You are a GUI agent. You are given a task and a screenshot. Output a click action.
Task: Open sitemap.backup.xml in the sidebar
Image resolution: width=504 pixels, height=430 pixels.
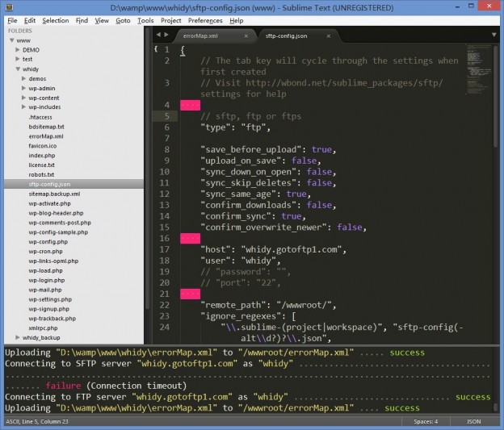click(54, 194)
